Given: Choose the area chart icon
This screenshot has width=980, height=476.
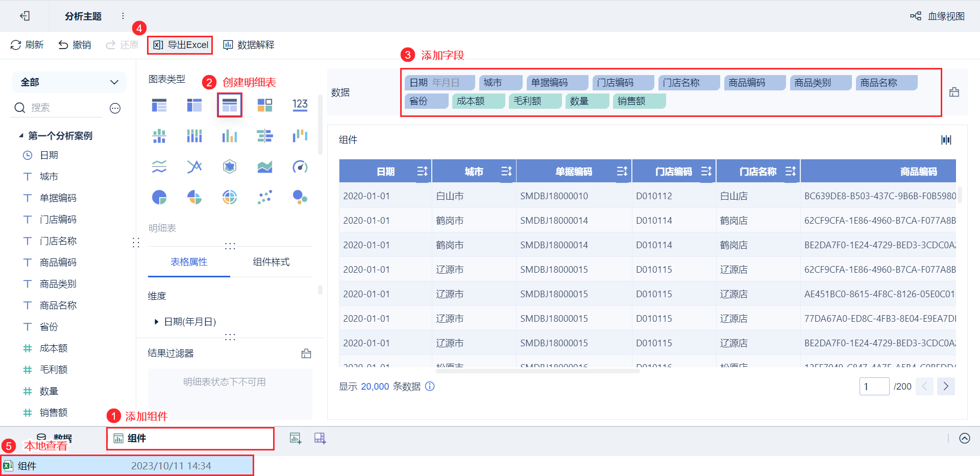Looking at the screenshot, I should tap(265, 166).
